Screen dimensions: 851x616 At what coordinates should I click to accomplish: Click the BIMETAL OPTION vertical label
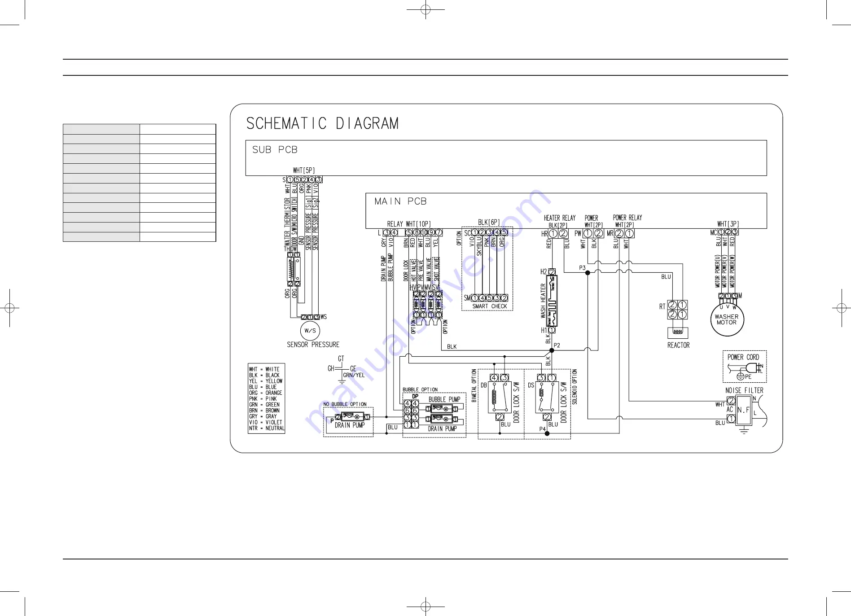click(474, 385)
